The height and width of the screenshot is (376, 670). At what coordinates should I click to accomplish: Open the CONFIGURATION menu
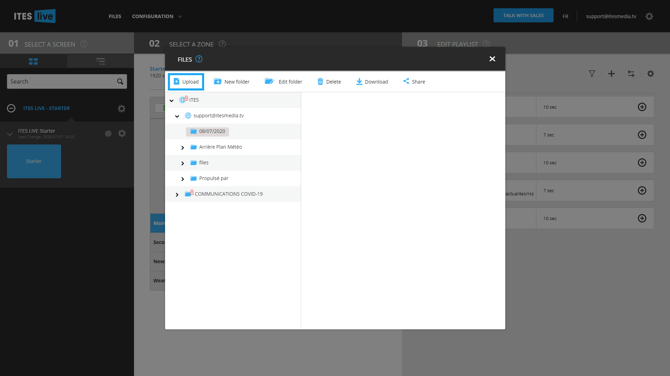(x=157, y=16)
